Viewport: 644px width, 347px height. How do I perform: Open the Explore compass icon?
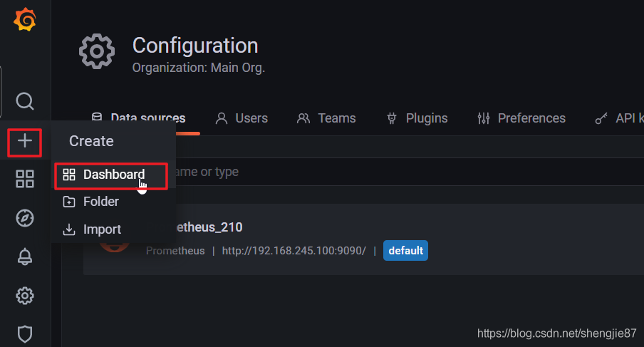(x=25, y=218)
